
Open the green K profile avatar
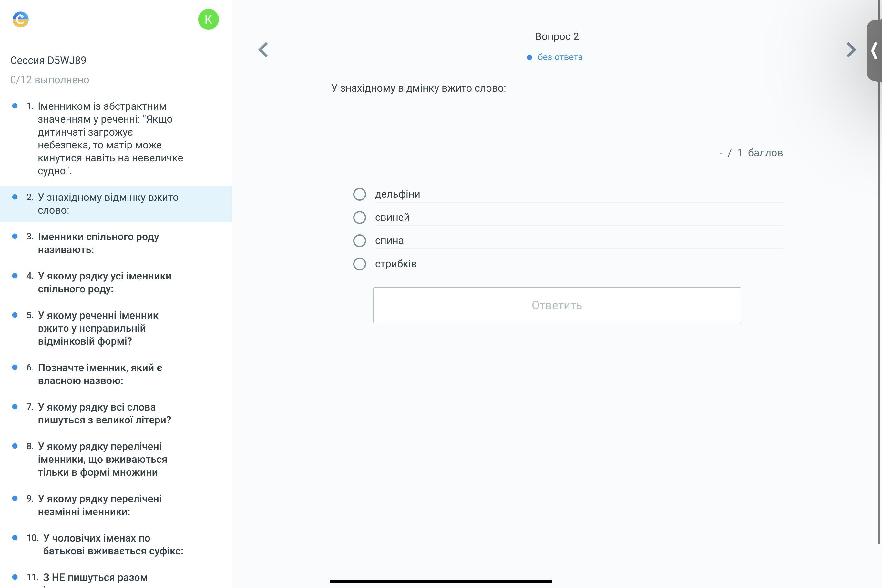coord(208,19)
